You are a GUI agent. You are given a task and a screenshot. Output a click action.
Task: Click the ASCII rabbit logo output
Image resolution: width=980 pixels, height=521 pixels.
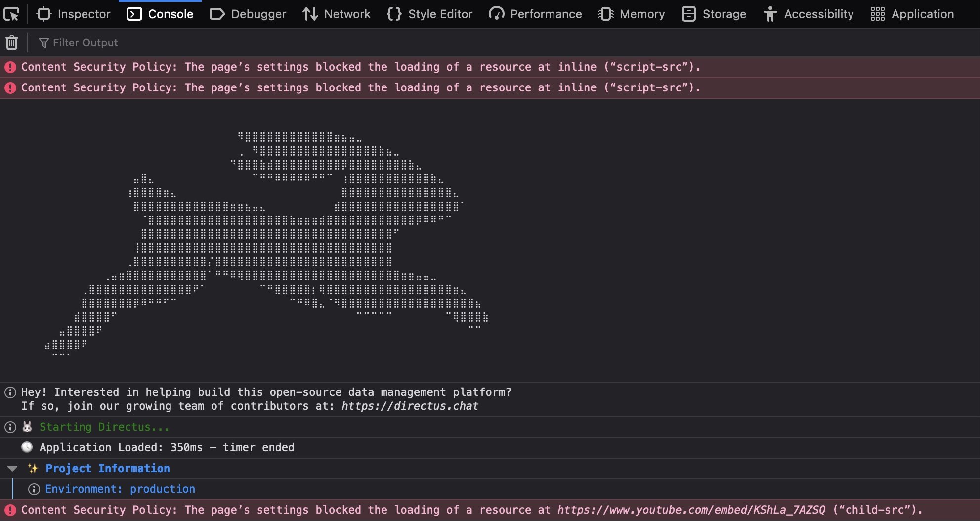click(x=267, y=243)
